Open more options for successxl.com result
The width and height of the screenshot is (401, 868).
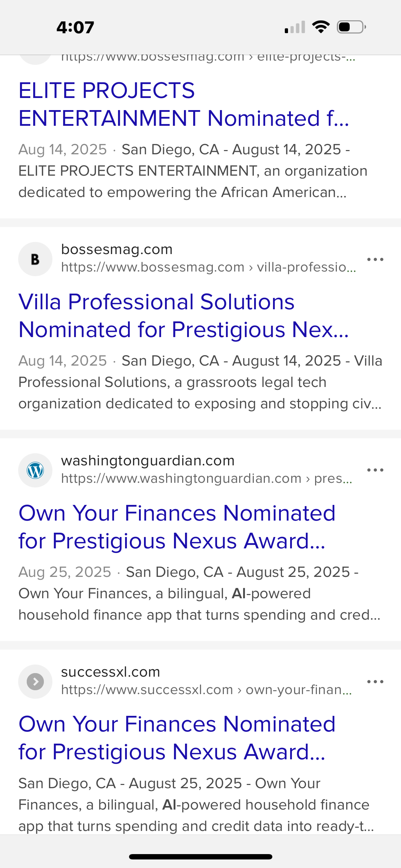375,682
